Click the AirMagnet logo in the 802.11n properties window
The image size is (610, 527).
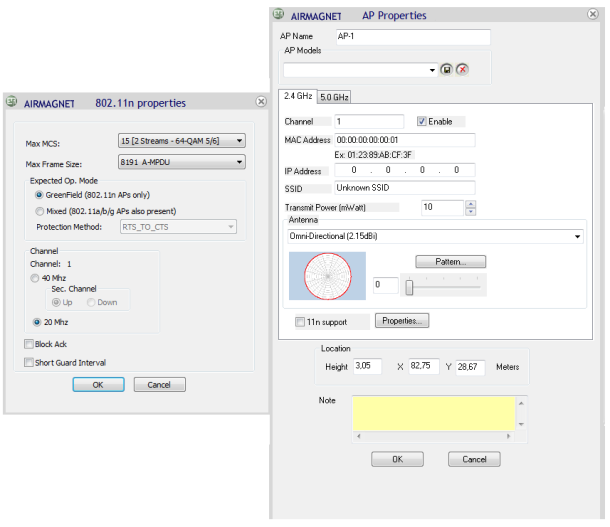click(x=12, y=102)
